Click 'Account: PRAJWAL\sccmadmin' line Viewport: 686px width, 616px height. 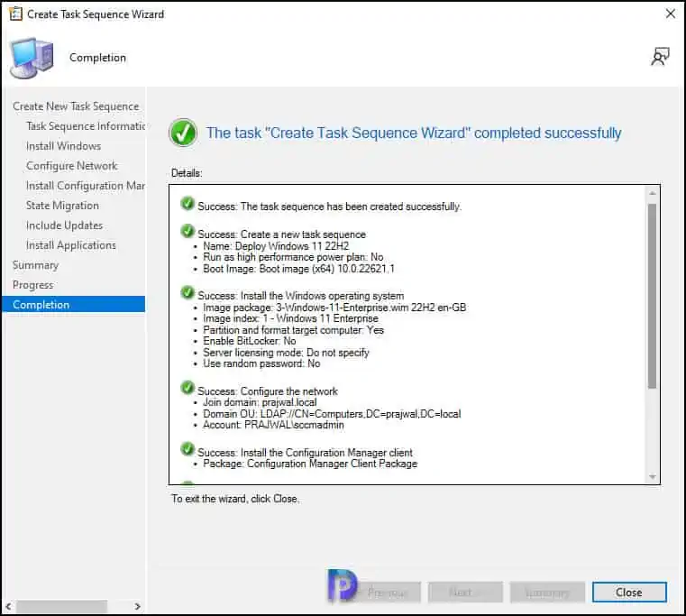pyautogui.click(x=273, y=425)
